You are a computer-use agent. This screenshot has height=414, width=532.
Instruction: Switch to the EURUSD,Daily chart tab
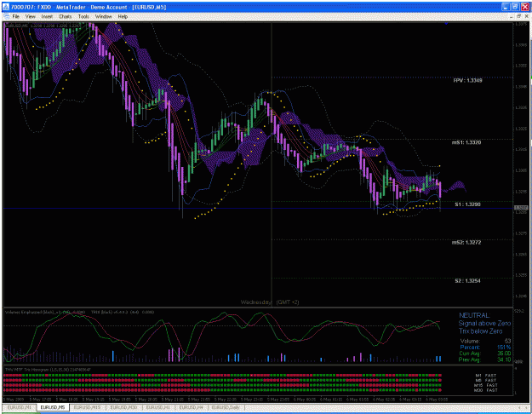point(226,407)
